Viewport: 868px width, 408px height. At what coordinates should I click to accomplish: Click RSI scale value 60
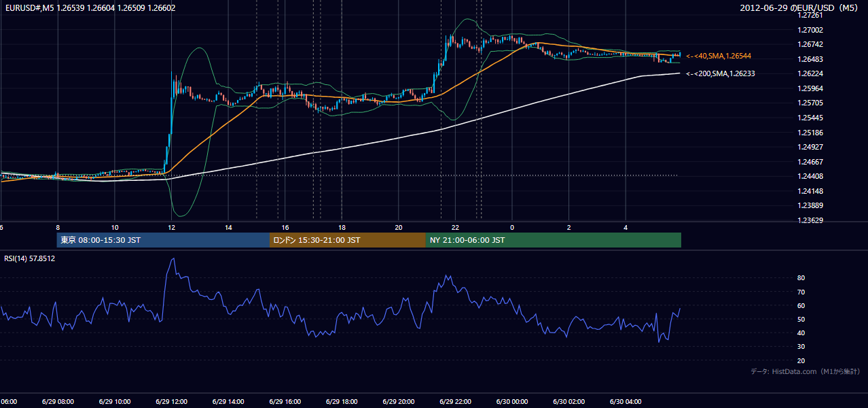point(801,305)
